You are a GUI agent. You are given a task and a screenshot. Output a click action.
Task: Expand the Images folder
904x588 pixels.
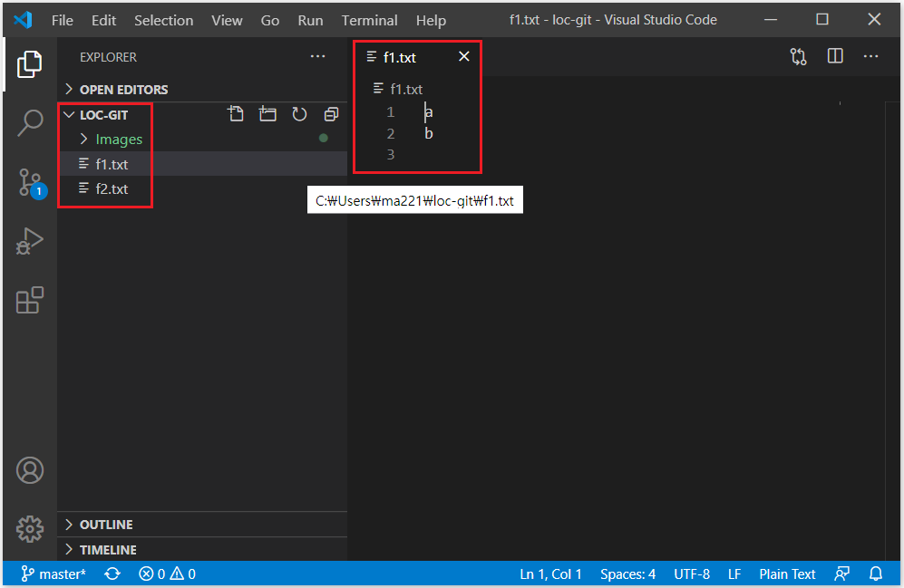click(202, 139)
